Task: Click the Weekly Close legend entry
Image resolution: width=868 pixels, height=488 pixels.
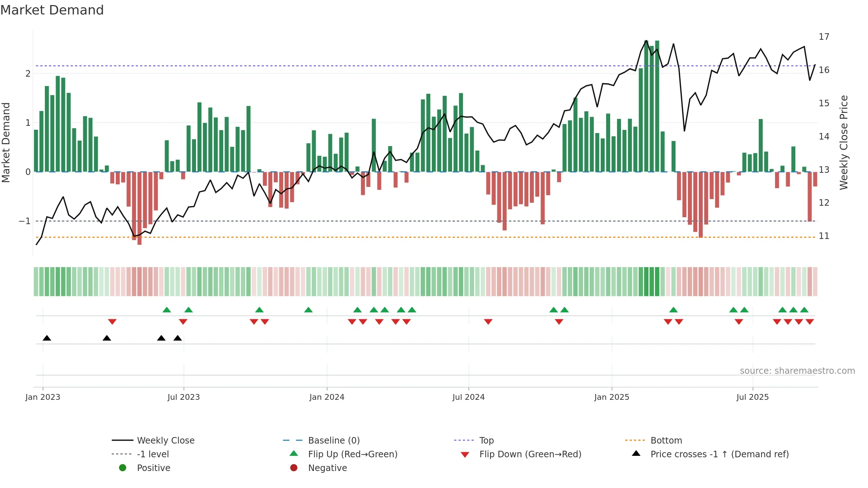Action: [153, 440]
